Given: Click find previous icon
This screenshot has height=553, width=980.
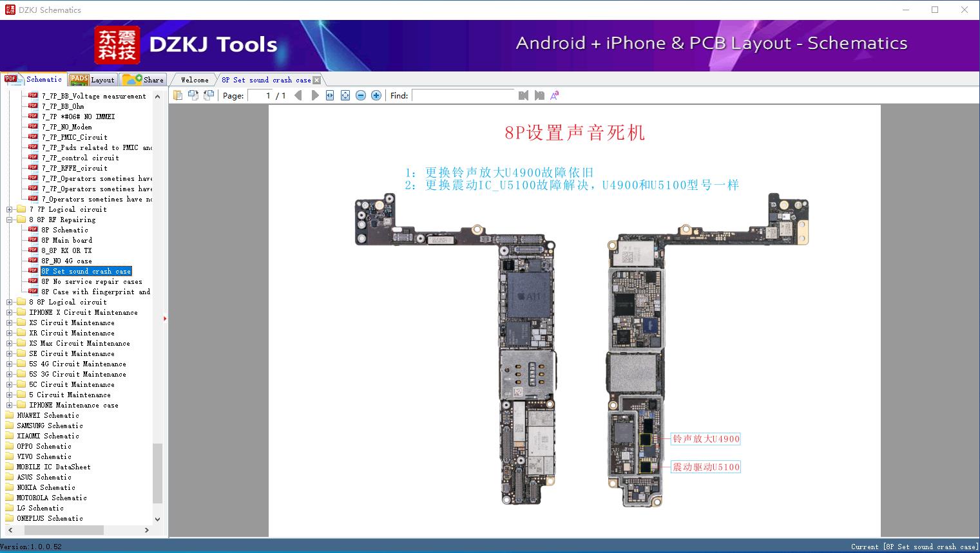Looking at the screenshot, I should 523,95.
